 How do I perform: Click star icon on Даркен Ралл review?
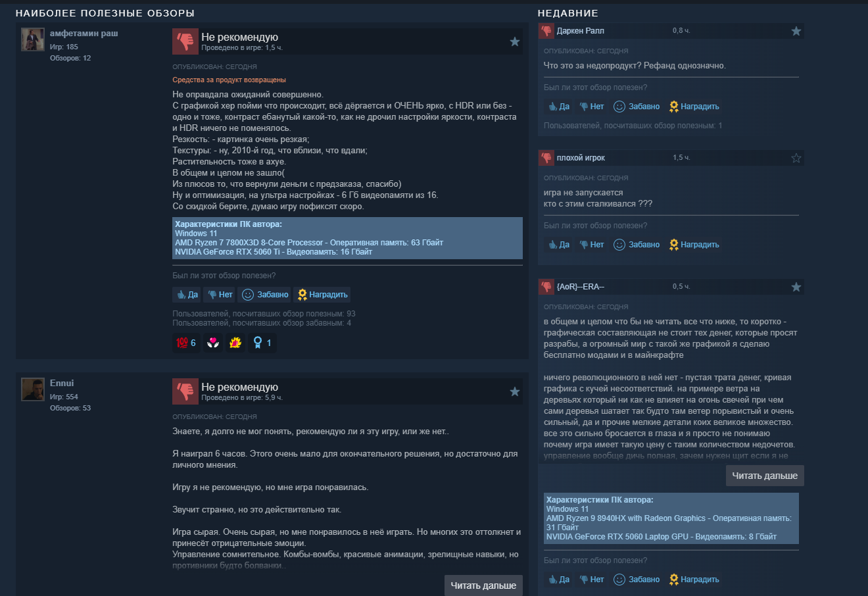(x=796, y=31)
